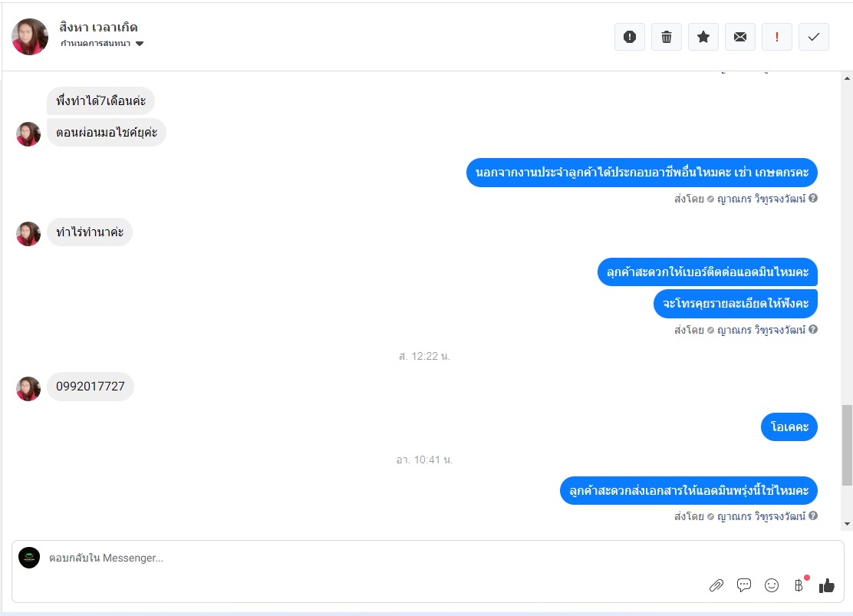853x616 pixels.
Task: Click the chat scrollbar thumb
Action: click(x=847, y=445)
